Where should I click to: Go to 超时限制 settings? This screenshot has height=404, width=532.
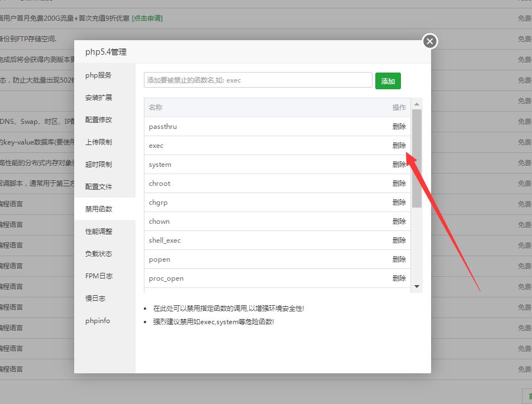[x=99, y=165]
